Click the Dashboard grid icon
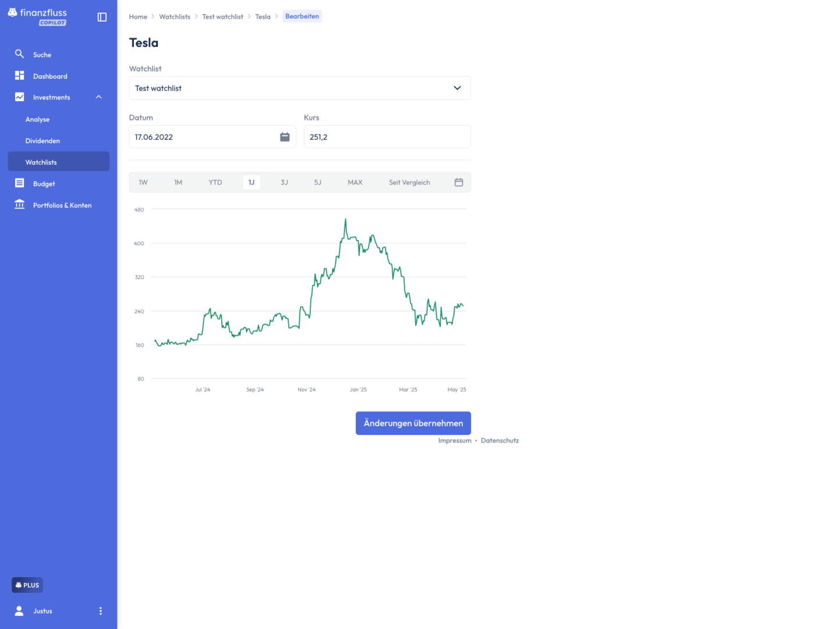Screen dimensions: 840x629 tap(19, 76)
